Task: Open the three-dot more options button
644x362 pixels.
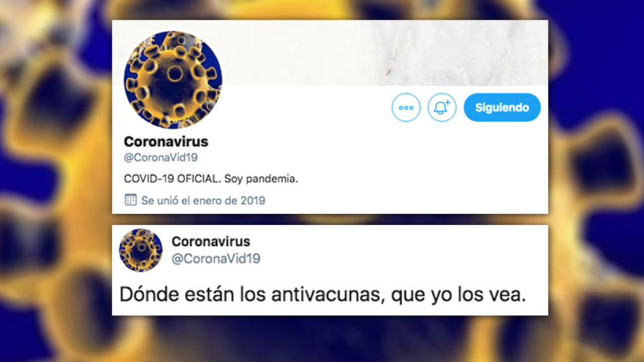Action: (406, 107)
